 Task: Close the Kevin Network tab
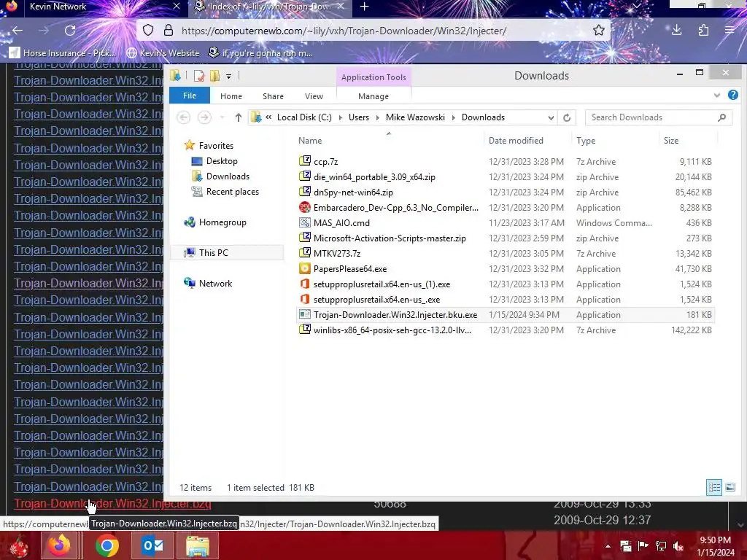pyautogui.click(x=177, y=6)
